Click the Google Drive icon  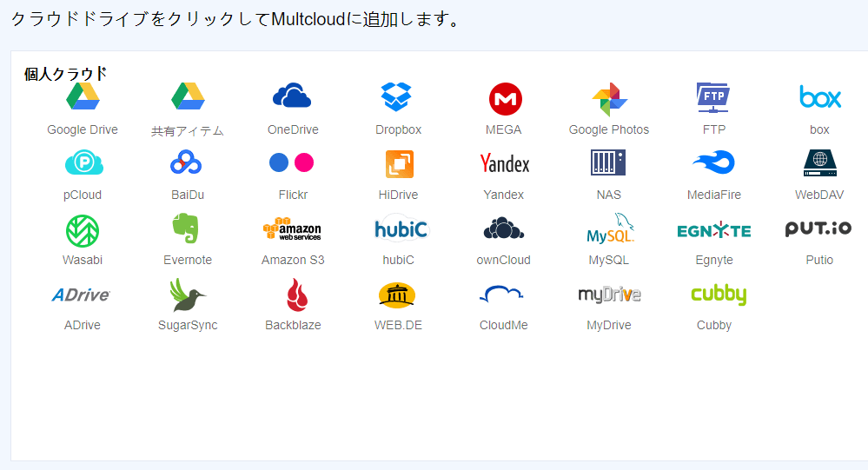click(x=83, y=97)
